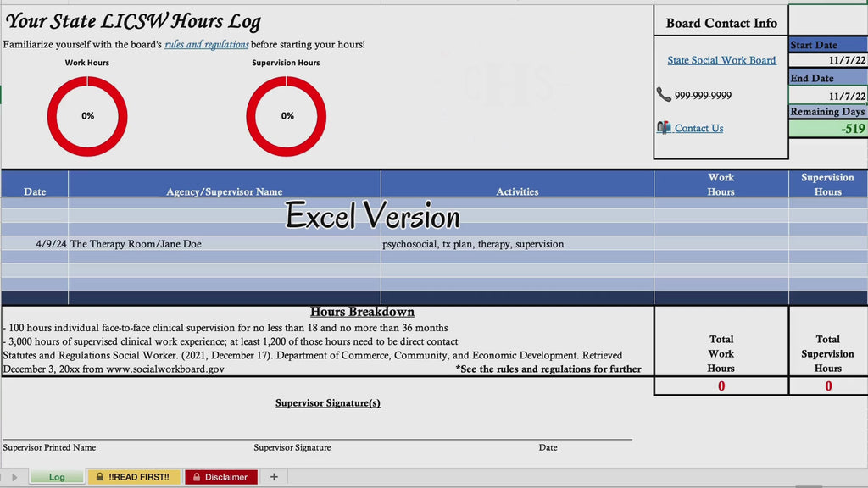Select the Start Date cell showing 11/7/22
This screenshot has height=488, width=868.
(828, 60)
